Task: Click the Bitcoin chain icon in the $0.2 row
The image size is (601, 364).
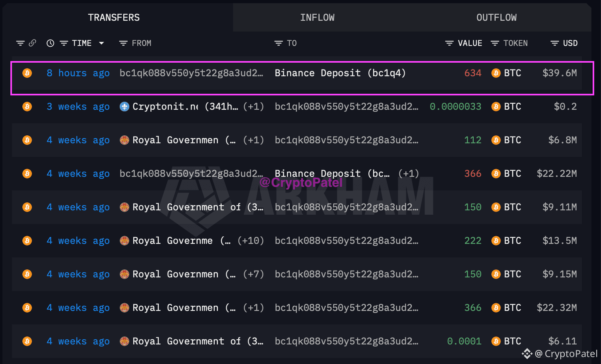Action: [27, 107]
